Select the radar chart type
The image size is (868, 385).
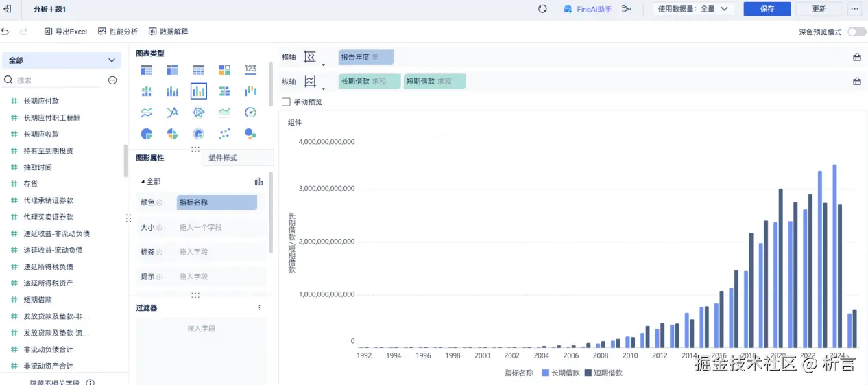[198, 113]
